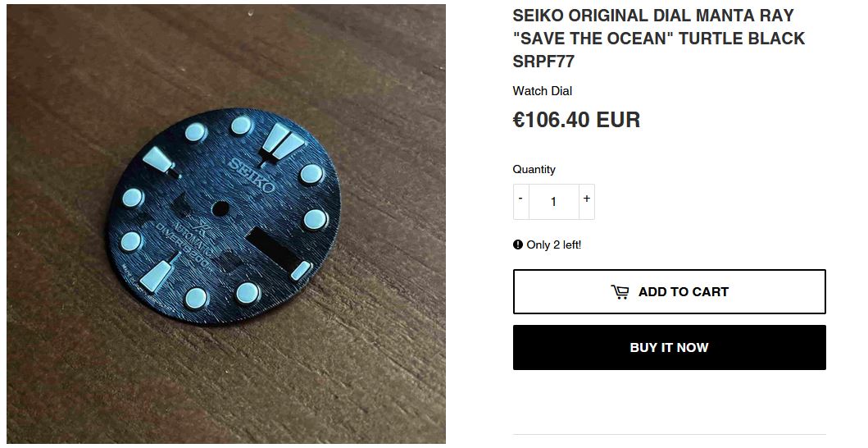Click the center hole of the dial
Viewport: 868px width, 448px height.
point(220,209)
